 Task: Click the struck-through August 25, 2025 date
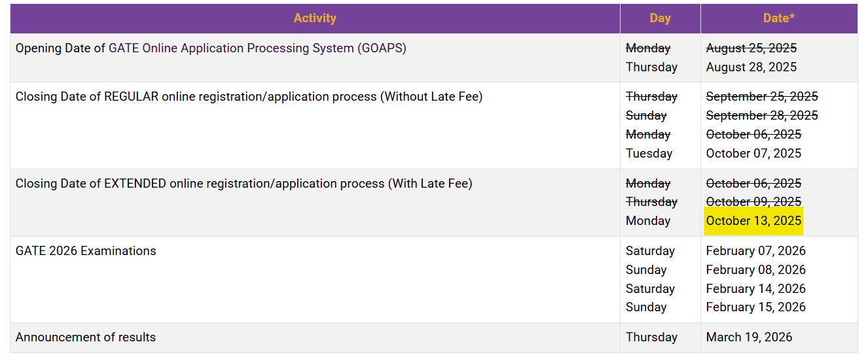tap(751, 48)
